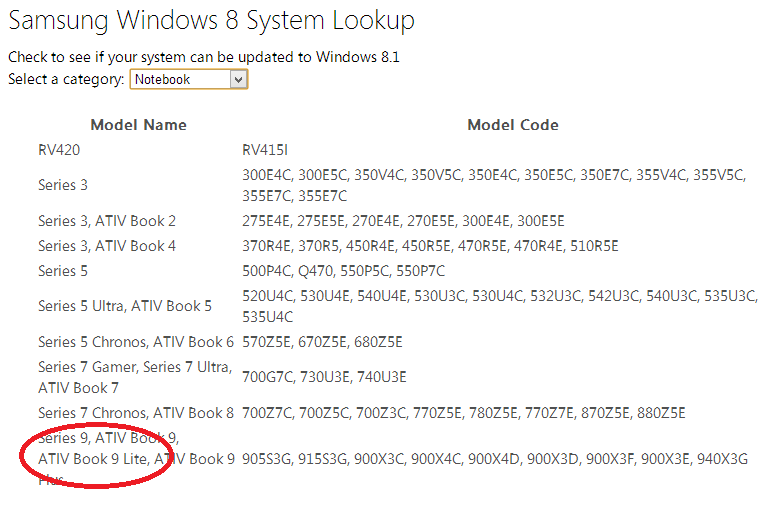
Task: Select the 'Series 5 Chronos, ATIV Book 6' name
Action: (136, 342)
